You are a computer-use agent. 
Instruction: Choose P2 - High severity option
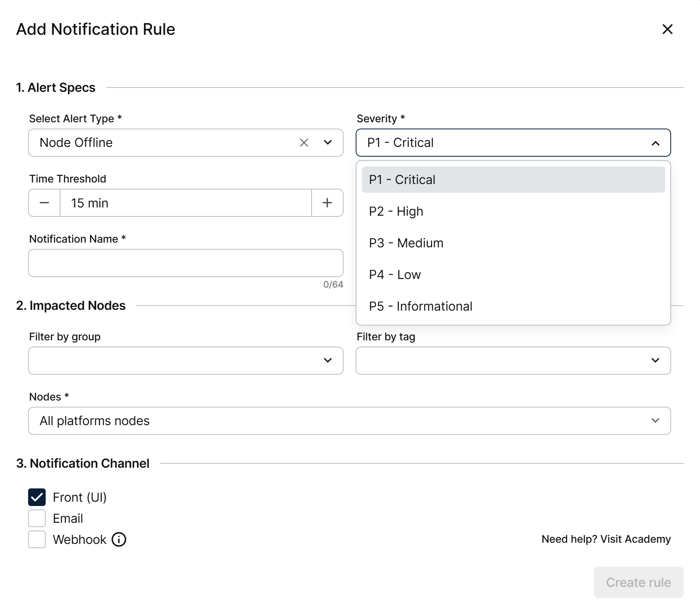pos(513,211)
